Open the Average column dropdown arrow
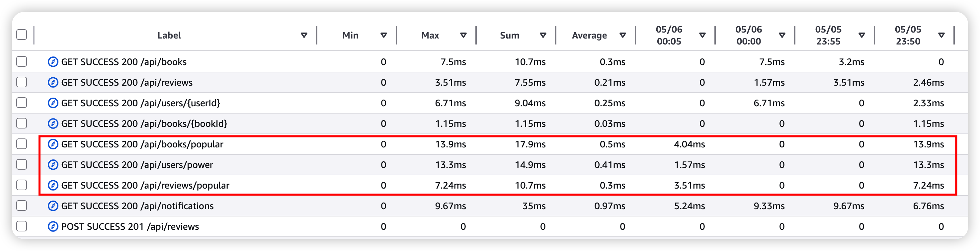The height and width of the screenshot is (251, 980). pyautogui.click(x=623, y=35)
